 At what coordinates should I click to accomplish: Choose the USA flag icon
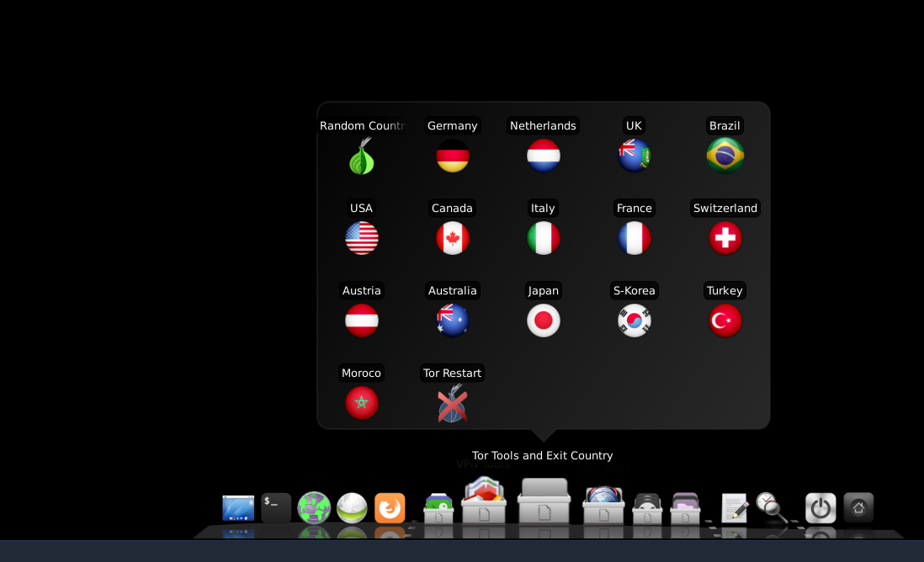coord(362,239)
